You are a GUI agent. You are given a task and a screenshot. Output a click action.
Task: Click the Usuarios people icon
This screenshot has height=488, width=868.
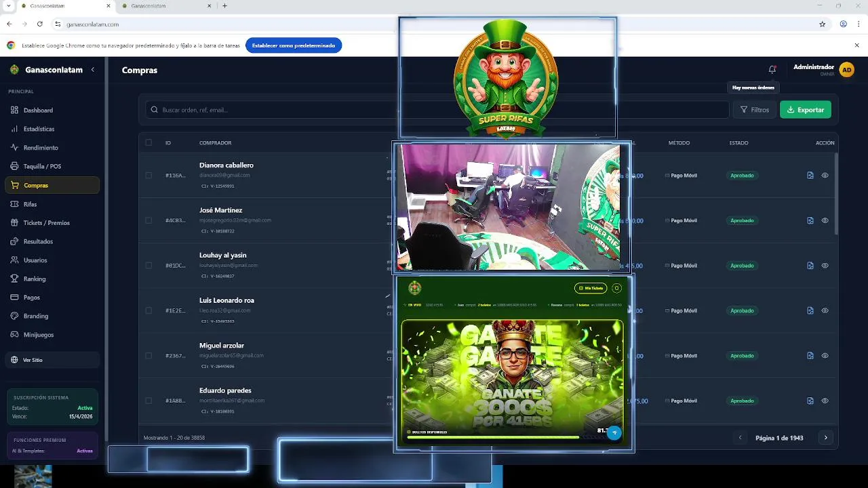pos(15,260)
